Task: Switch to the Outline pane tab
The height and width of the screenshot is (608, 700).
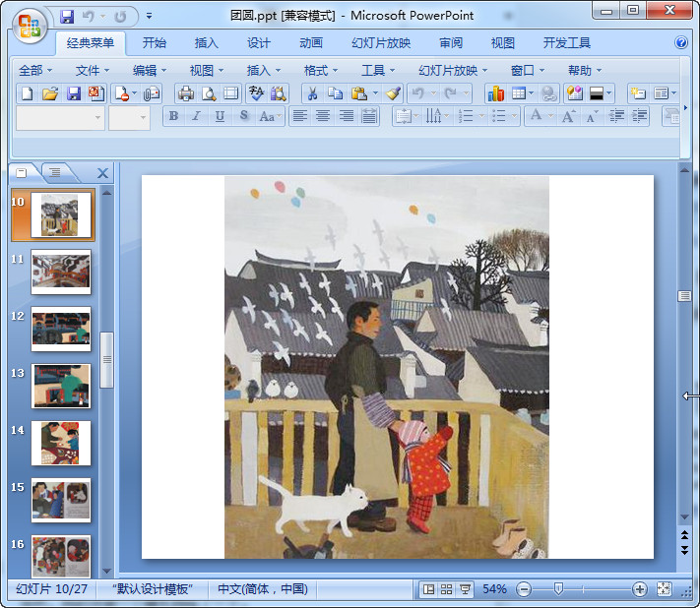Action: [55, 172]
